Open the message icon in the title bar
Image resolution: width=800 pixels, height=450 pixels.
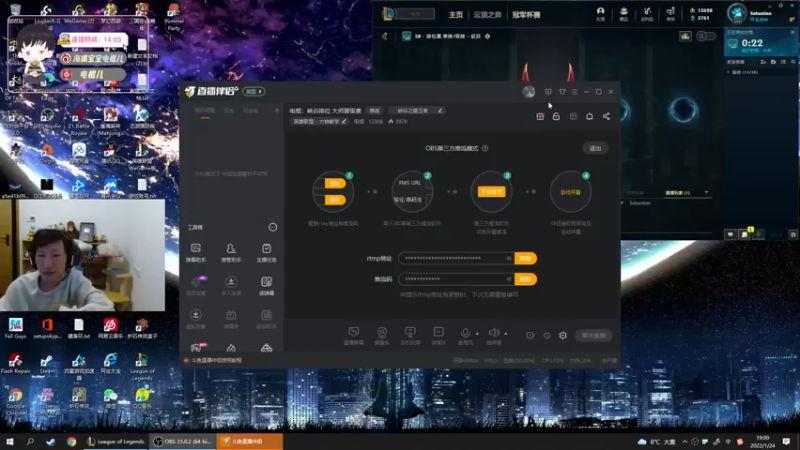tap(548, 92)
